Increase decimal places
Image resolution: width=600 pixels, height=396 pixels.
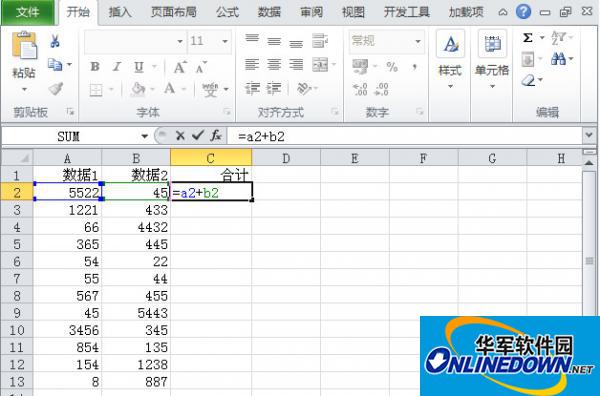(360, 89)
